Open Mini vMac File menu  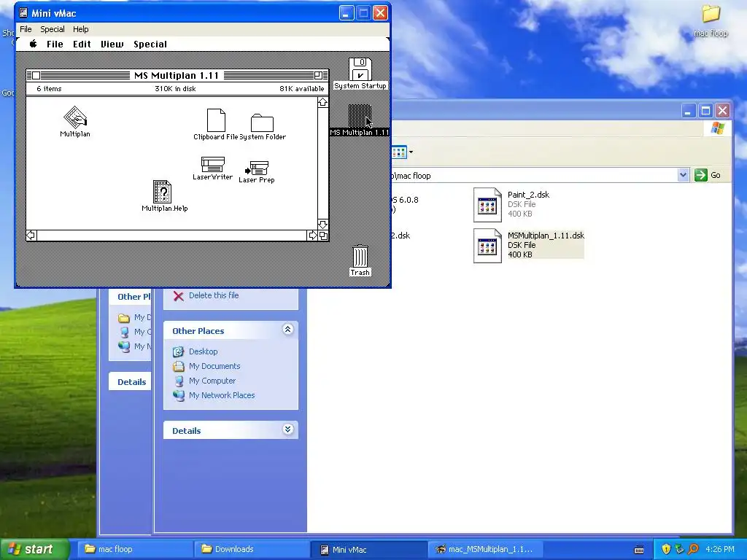click(x=26, y=29)
